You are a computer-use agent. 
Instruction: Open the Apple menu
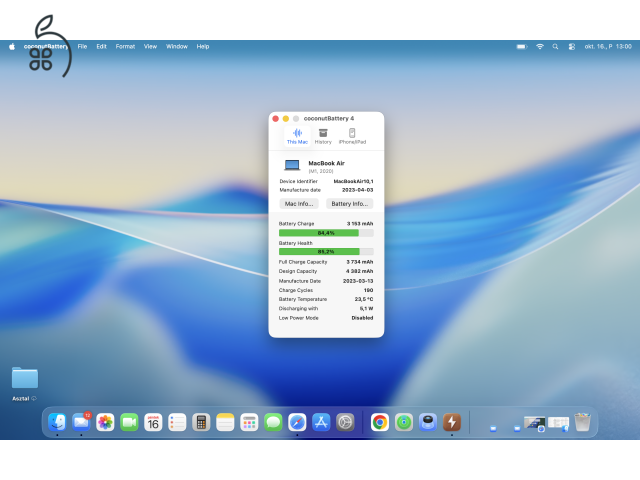click(x=12, y=47)
